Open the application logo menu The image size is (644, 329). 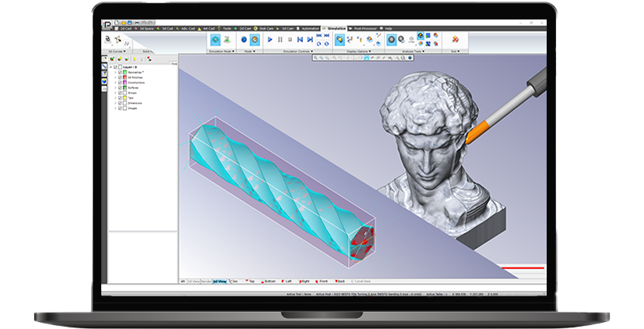[x=107, y=24]
